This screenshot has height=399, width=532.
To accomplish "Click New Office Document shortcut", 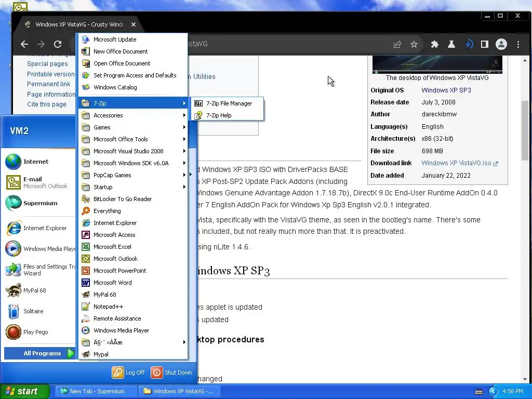I will 133,51.
